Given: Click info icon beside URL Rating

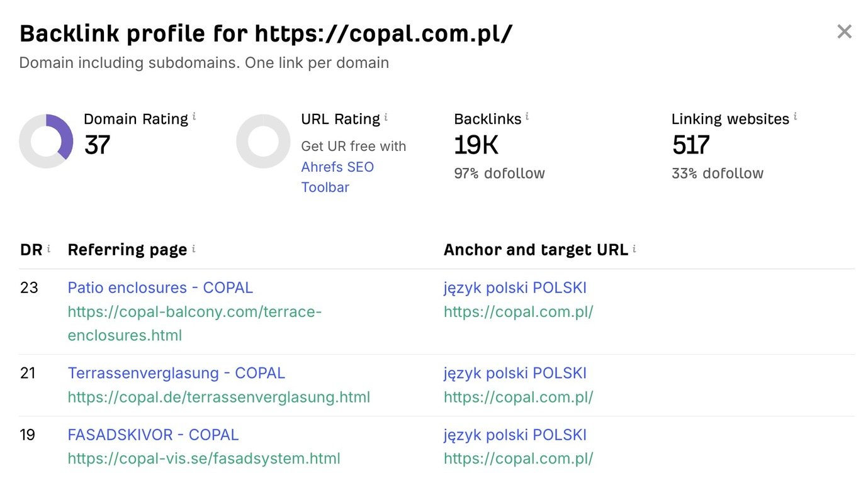Looking at the screenshot, I should [386, 117].
